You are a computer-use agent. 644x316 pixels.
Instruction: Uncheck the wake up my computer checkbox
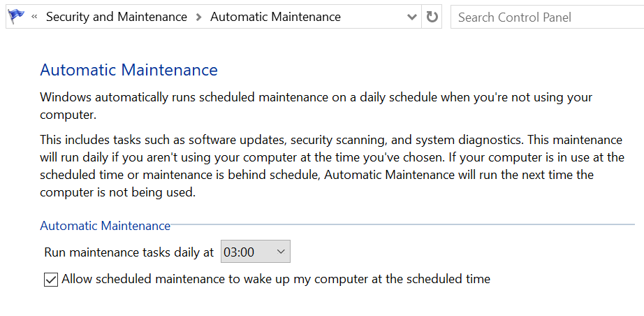50,280
